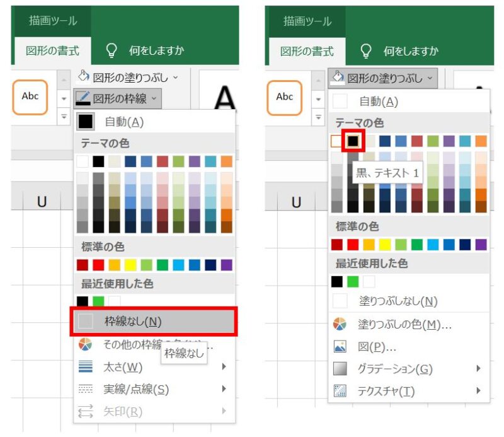Open 塗りつぶしの色(M)... dialog
The width and height of the screenshot is (504, 437).
409,324
